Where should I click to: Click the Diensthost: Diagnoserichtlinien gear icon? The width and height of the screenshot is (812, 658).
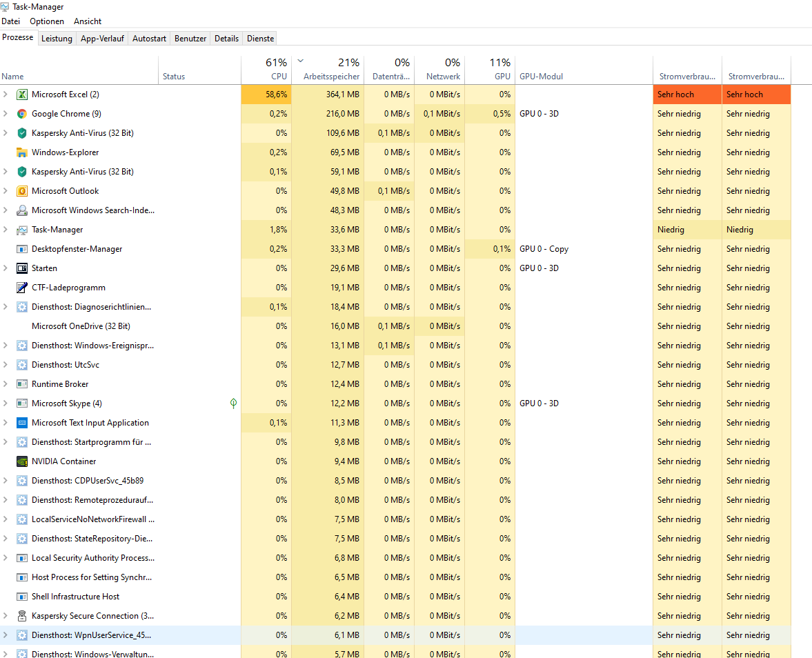point(22,307)
